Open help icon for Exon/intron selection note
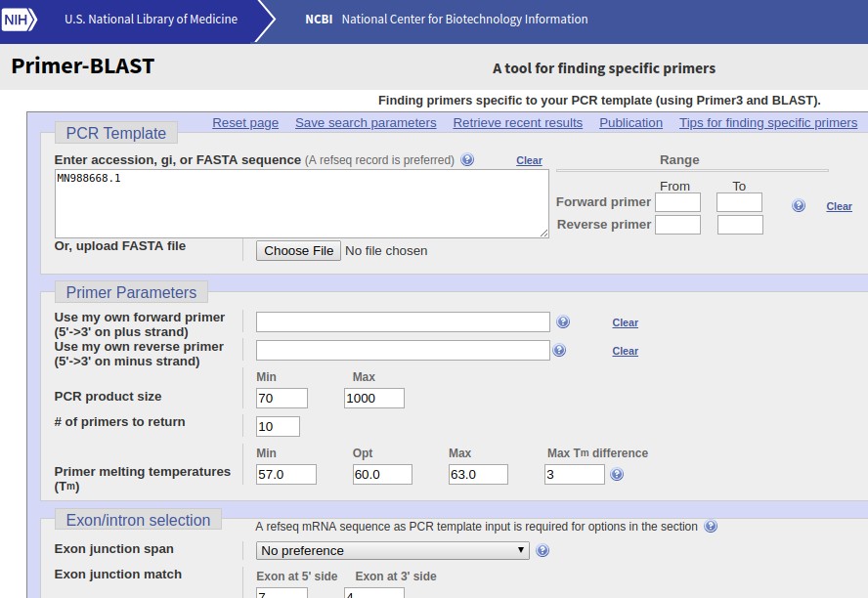 [711, 526]
